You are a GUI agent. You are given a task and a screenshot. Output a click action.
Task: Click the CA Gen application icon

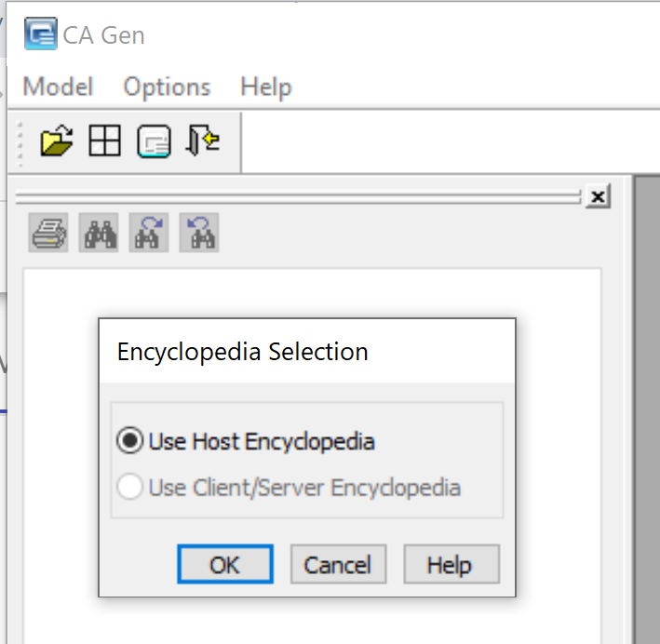(x=40, y=34)
